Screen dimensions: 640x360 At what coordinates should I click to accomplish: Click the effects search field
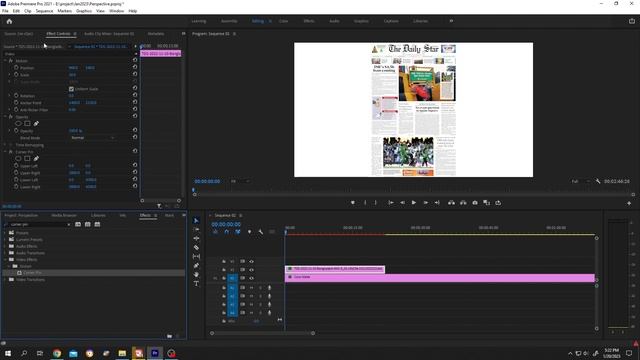(38, 224)
